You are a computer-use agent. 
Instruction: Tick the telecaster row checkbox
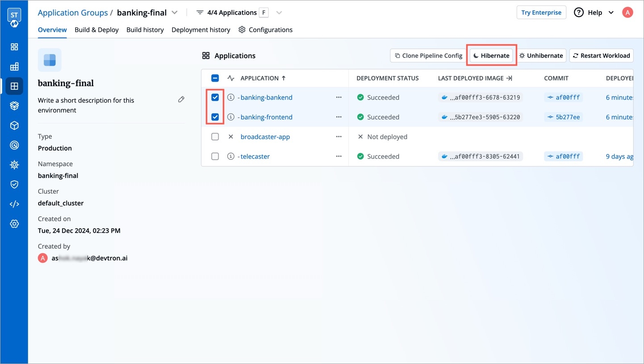pyautogui.click(x=215, y=157)
